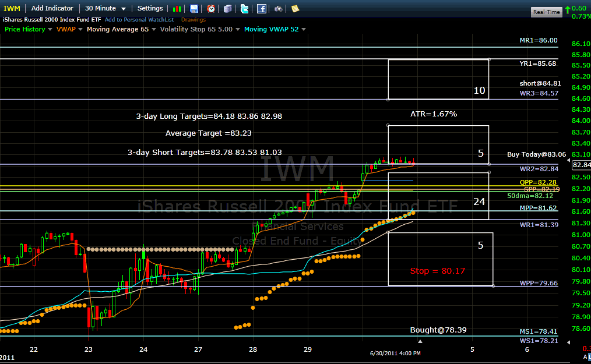
Task: Select the drawn rectangle labeled 10
Action: (x=438, y=80)
